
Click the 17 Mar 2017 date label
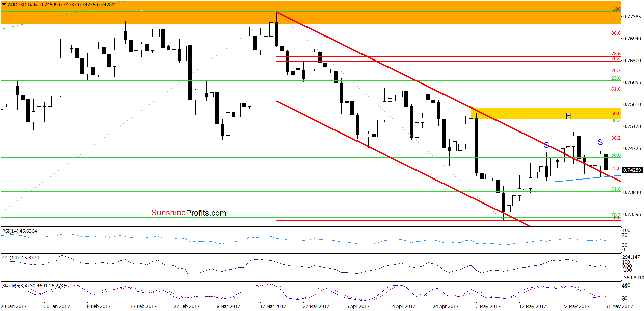tap(273, 306)
